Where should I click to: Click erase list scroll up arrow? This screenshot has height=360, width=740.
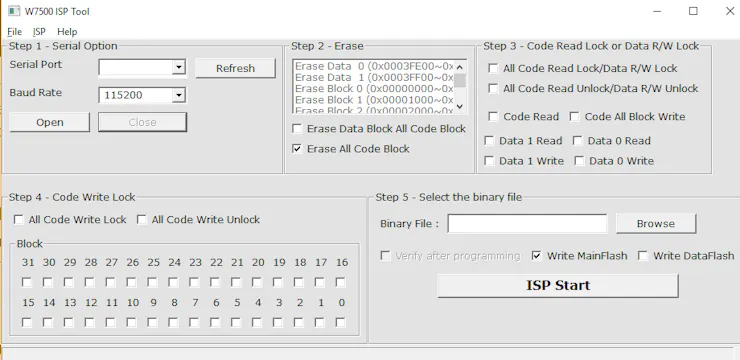460,67
